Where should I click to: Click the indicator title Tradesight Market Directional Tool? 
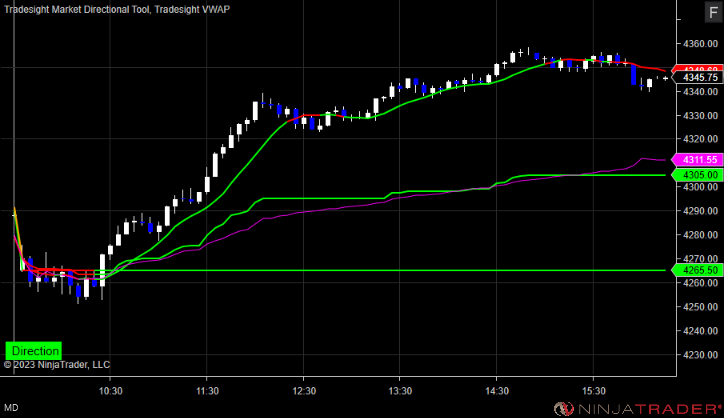[x=77, y=9]
